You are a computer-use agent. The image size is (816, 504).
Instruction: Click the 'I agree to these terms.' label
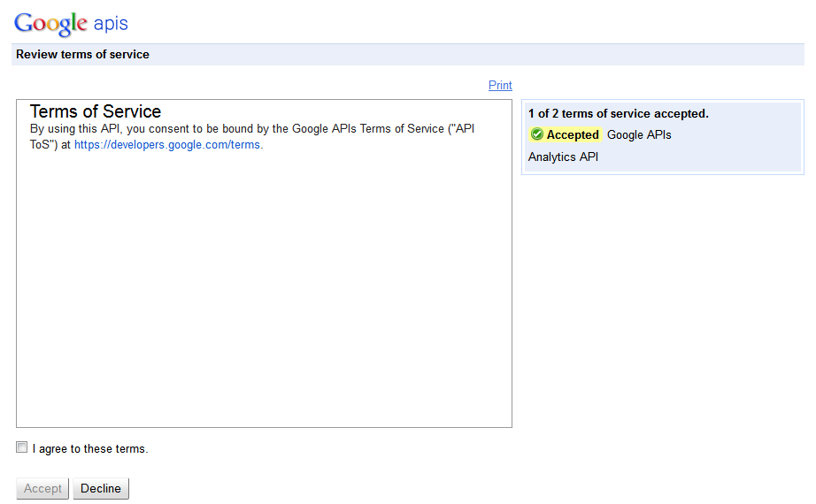[90, 449]
